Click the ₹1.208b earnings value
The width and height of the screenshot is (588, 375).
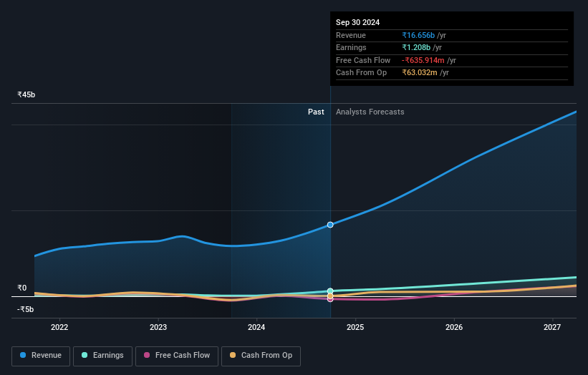click(416, 47)
